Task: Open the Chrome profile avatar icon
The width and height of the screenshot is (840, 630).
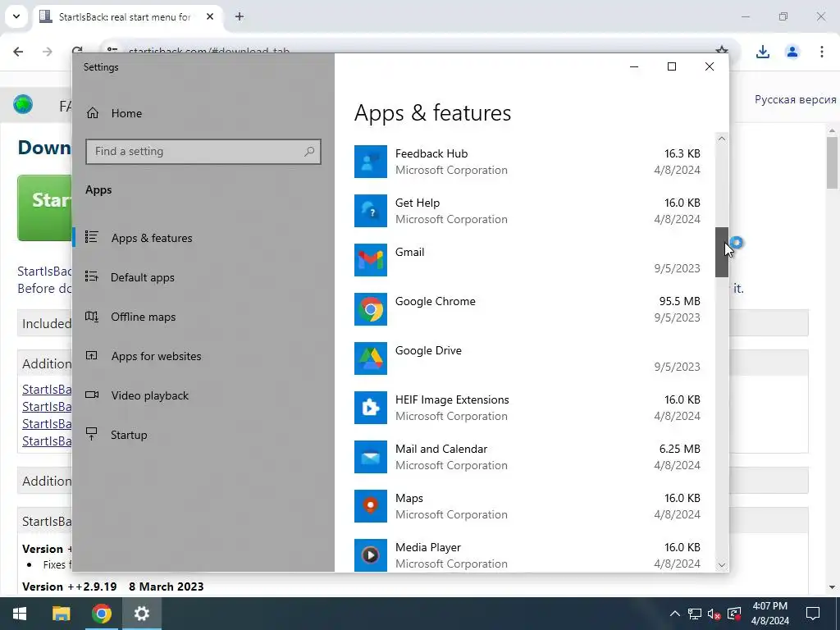Action: pyautogui.click(x=792, y=52)
